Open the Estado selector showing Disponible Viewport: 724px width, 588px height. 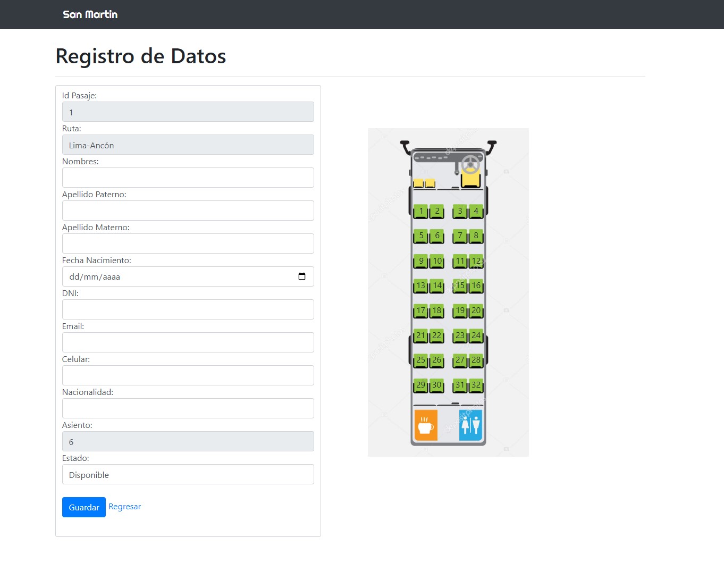(188, 474)
